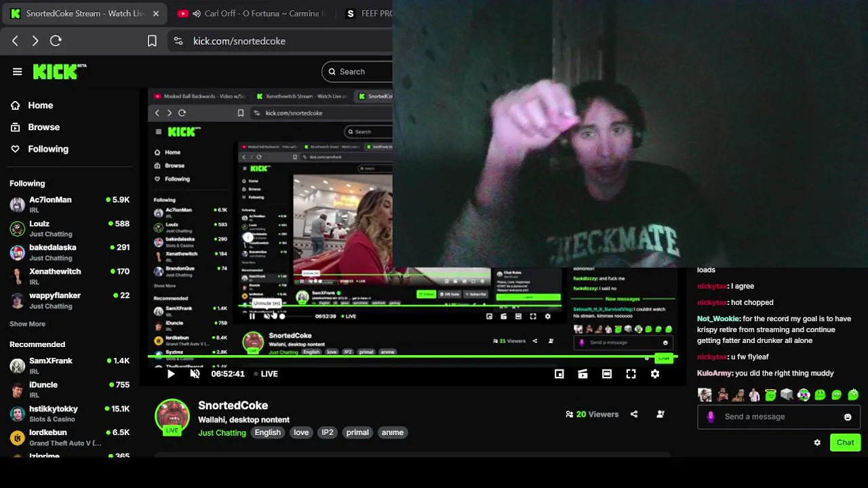Open chat settings gear

coord(817,443)
